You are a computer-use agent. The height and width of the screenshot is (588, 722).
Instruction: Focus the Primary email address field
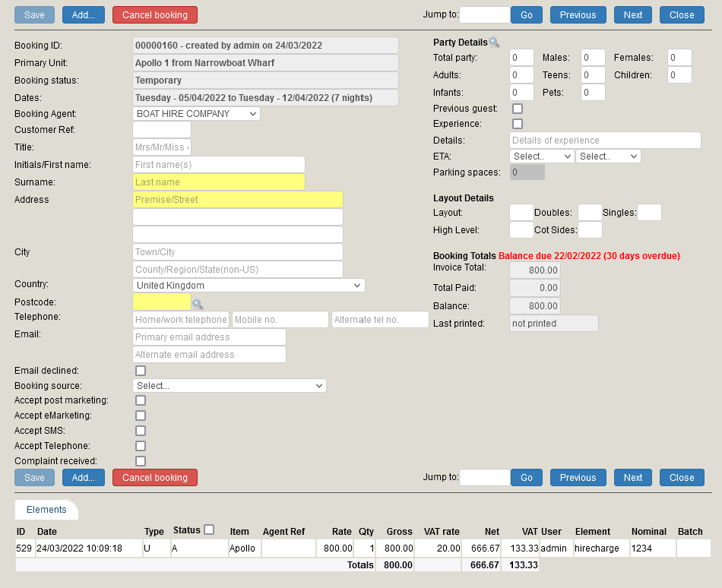click(209, 337)
